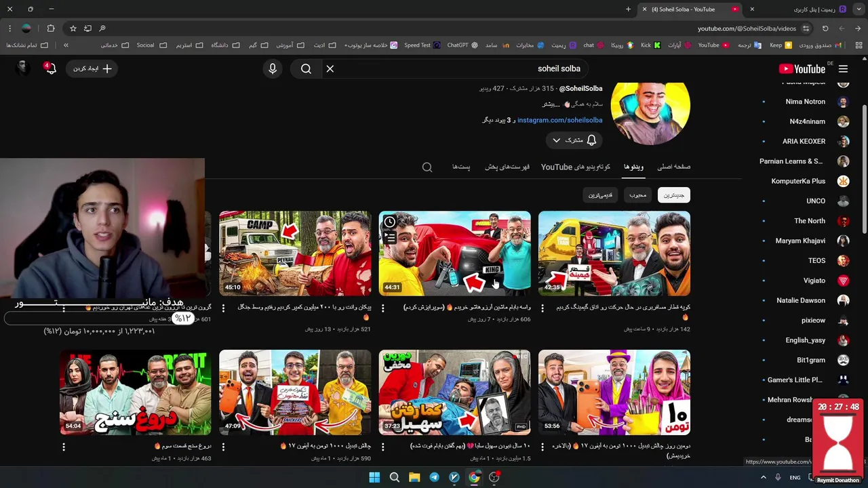This screenshot has width=868, height=488.
Task: Open the instagram.com/soheilsolba link
Action: pos(559,120)
